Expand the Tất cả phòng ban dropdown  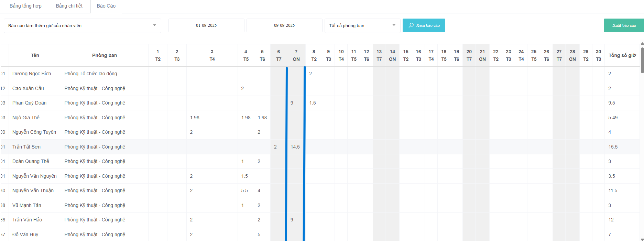click(394, 25)
